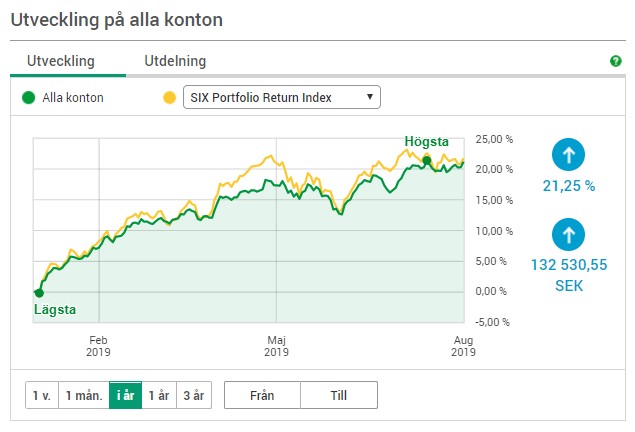Select the 1 mån. time range
Screen dimensions: 635x432
84,395
